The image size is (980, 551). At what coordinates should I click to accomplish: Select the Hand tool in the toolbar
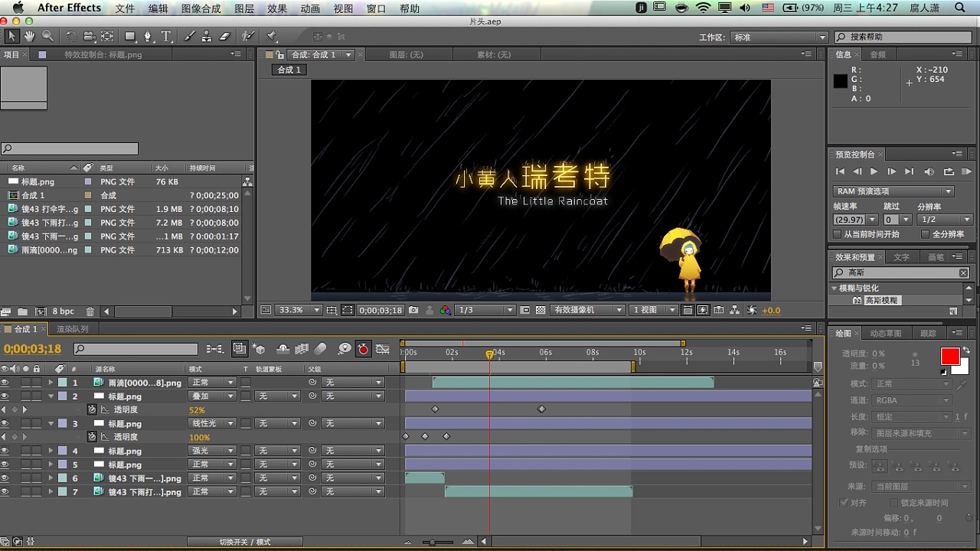pos(29,36)
